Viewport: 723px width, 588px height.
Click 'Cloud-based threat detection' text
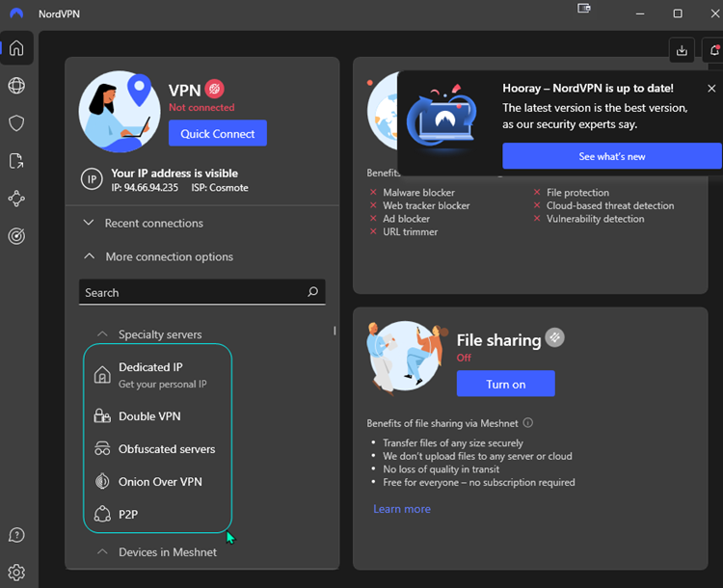[610, 205]
